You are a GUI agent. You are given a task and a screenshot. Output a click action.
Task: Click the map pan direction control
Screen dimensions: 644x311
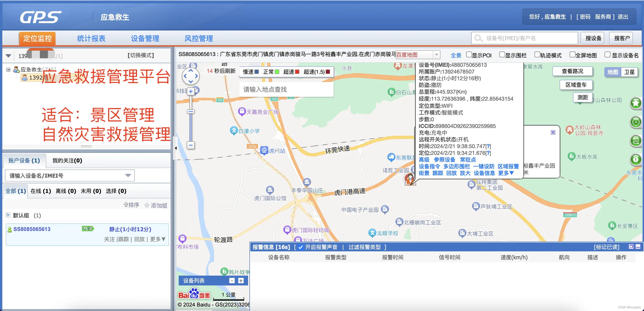(191, 76)
